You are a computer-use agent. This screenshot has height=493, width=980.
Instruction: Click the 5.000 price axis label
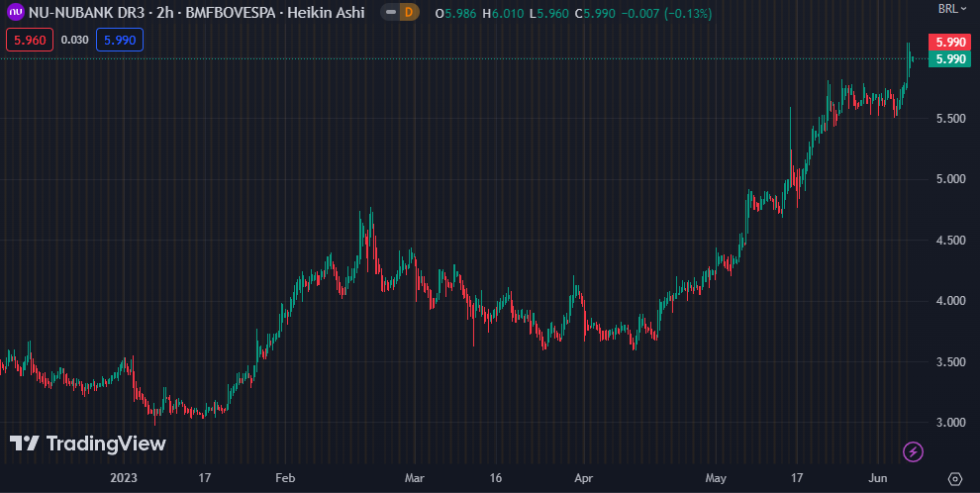coord(948,179)
